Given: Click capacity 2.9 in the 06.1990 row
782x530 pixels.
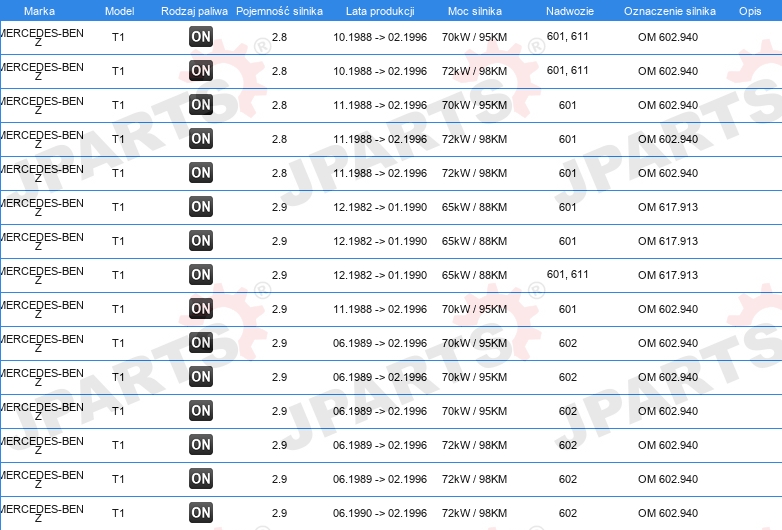Looking at the screenshot, I should pyautogui.click(x=279, y=513).
